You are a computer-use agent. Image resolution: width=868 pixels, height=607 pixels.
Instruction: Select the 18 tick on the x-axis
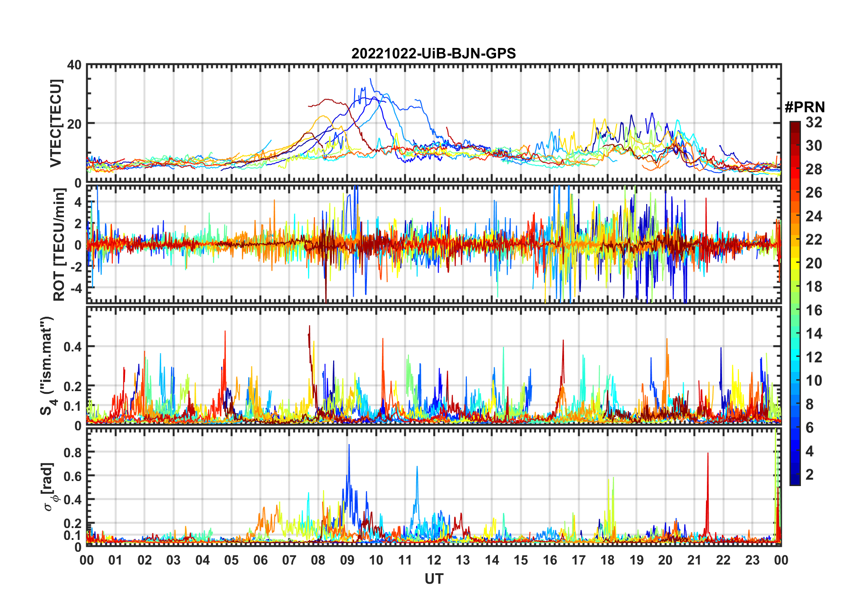(x=607, y=560)
